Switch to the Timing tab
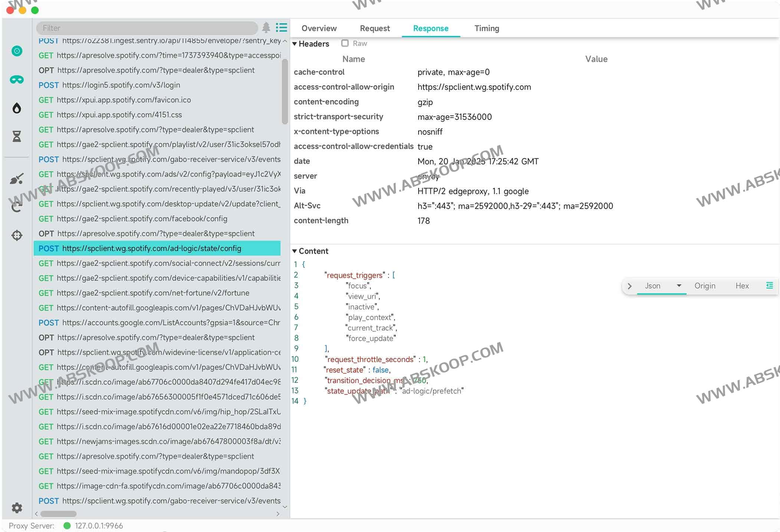This screenshot has width=780, height=532. (486, 29)
